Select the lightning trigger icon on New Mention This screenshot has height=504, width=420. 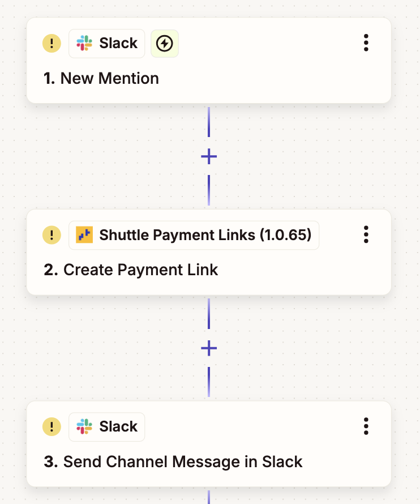coord(165,43)
